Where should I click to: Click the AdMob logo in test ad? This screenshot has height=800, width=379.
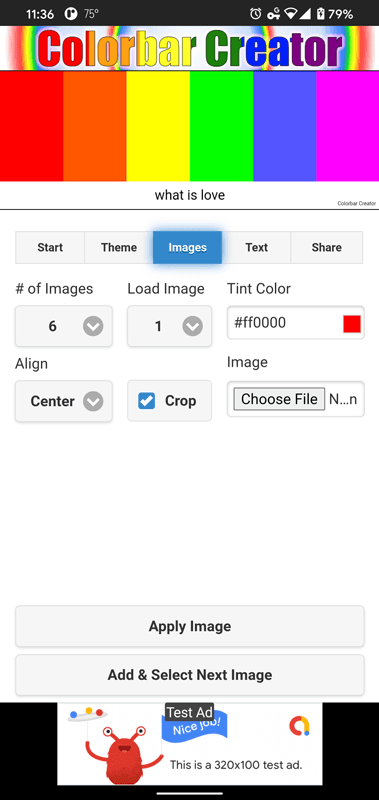pyautogui.click(x=299, y=726)
